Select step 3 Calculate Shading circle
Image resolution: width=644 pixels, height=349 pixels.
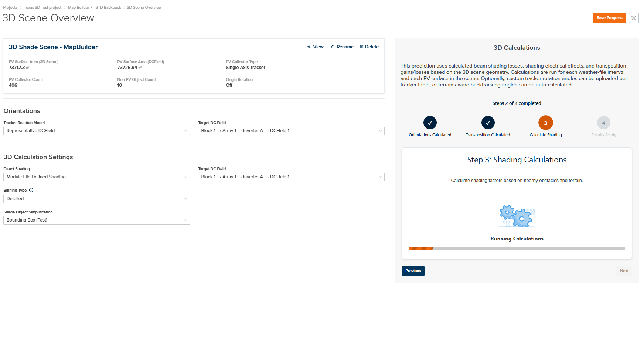tap(546, 123)
